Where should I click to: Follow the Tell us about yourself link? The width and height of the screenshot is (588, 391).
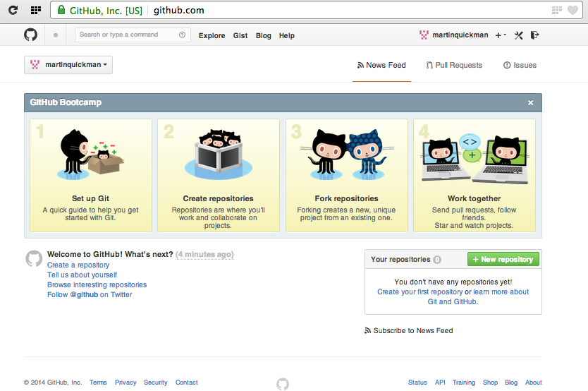(82, 275)
